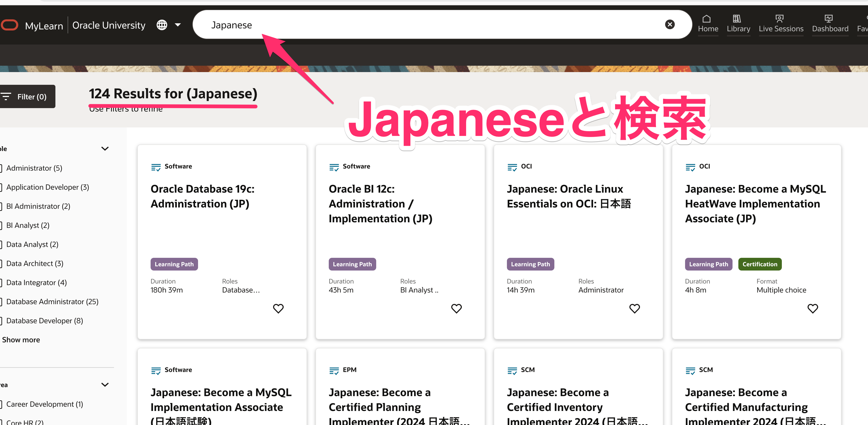Click learning path icon on MySQL Implementation Associate card
Image resolution: width=868 pixels, height=425 pixels.
156,371
